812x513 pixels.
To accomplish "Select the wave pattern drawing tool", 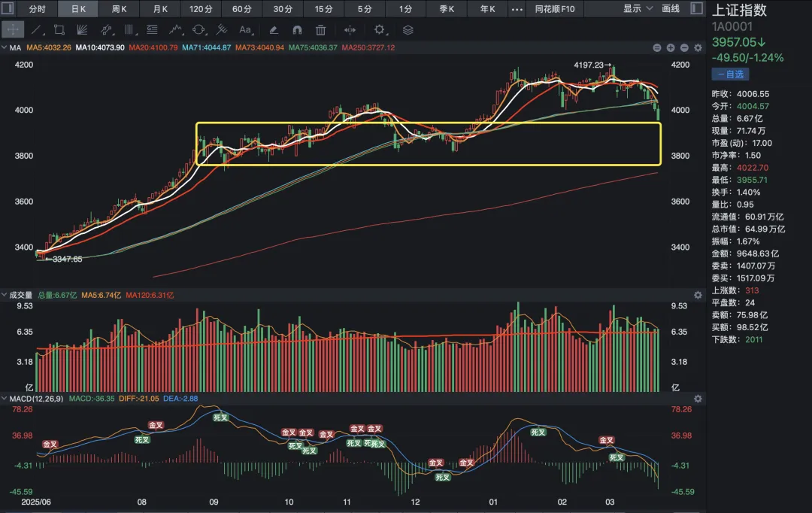I will pos(175,30).
